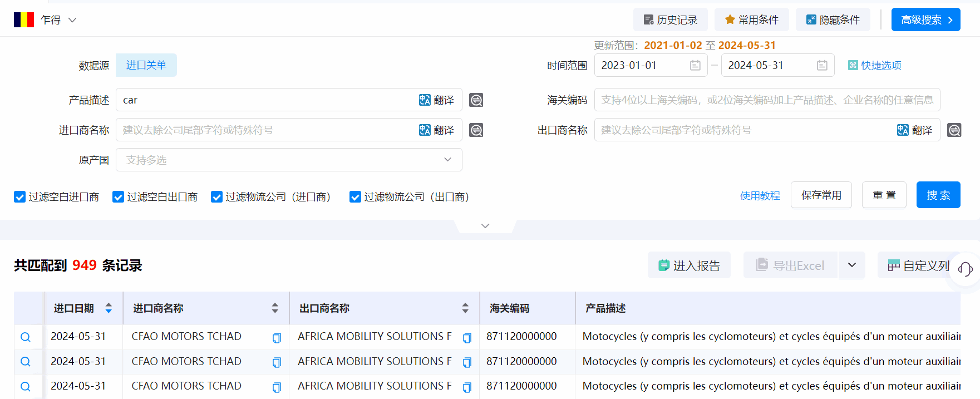The height and width of the screenshot is (399, 980).
Task: Copy exporter name in second result row
Action: pyautogui.click(x=467, y=363)
